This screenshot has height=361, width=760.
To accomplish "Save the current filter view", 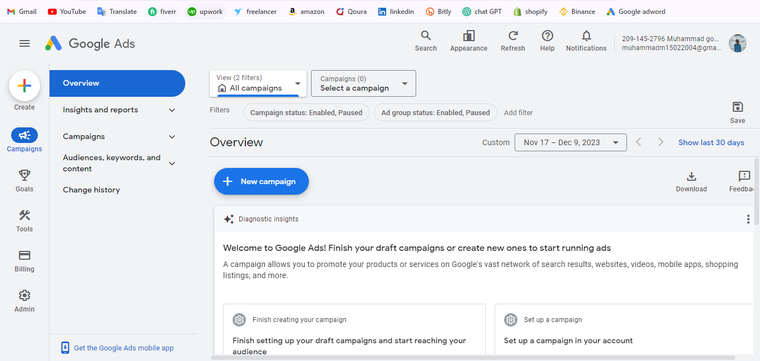I will [737, 112].
